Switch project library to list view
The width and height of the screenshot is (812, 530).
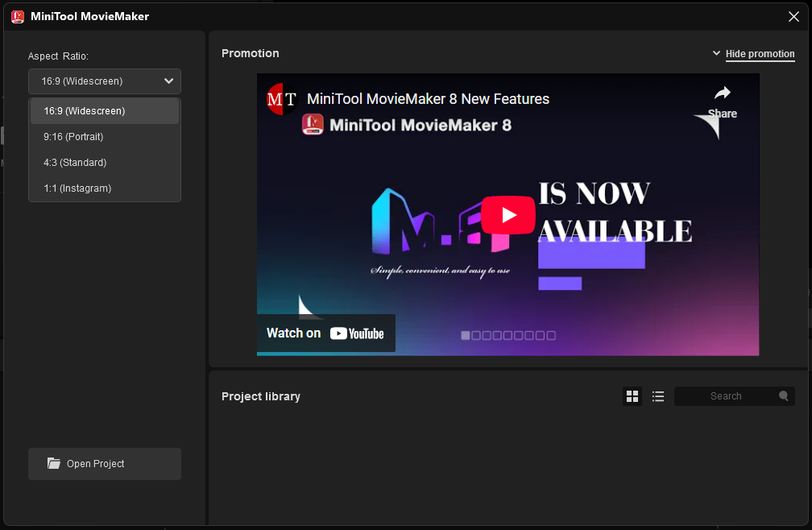click(658, 396)
